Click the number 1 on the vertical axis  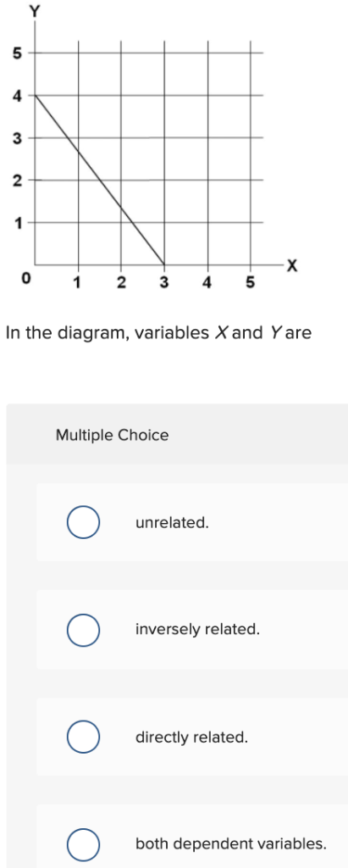click(x=18, y=224)
